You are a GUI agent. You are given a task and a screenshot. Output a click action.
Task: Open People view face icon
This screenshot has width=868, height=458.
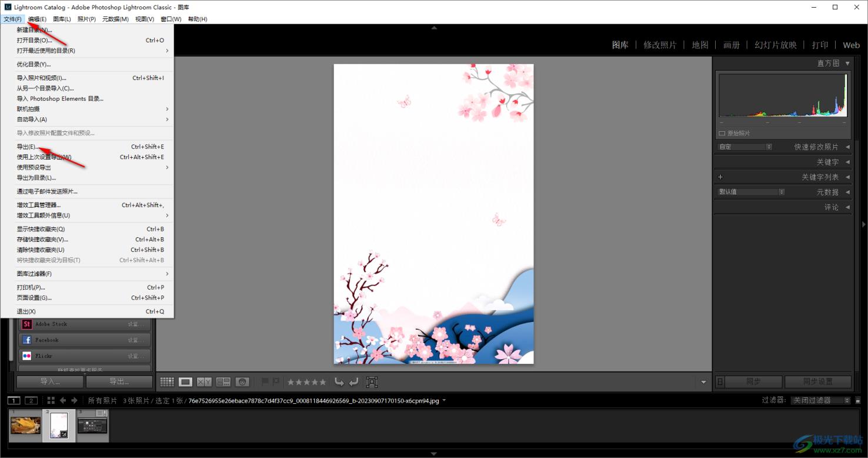click(242, 382)
